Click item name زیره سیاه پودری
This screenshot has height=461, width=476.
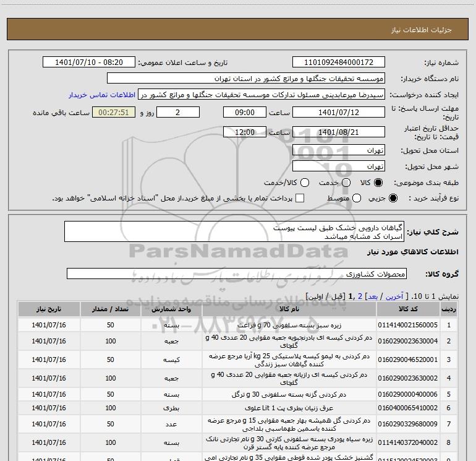(x=289, y=443)
